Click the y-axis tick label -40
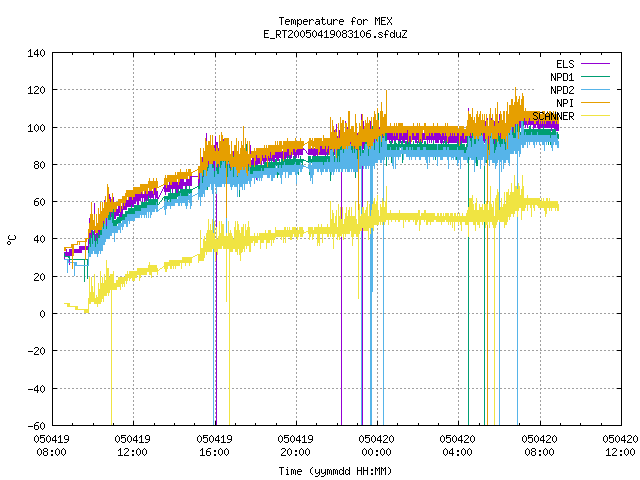 [36, 389]
